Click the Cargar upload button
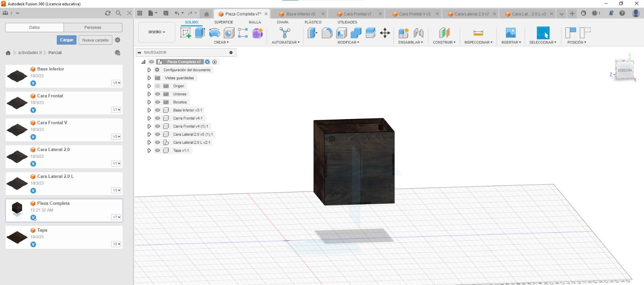 tap(66, 40)
